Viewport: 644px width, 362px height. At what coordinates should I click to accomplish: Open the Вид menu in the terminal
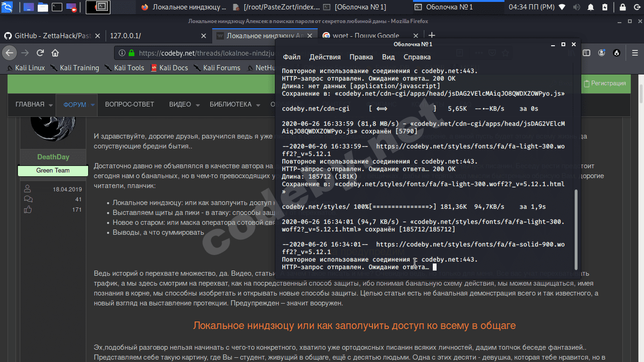tap(388, 57)
